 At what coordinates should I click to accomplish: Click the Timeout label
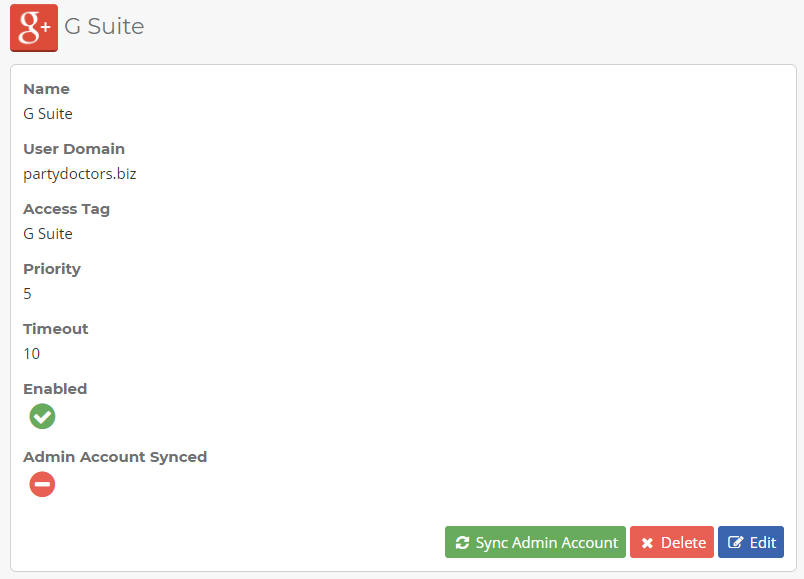(x=56, y=329)
